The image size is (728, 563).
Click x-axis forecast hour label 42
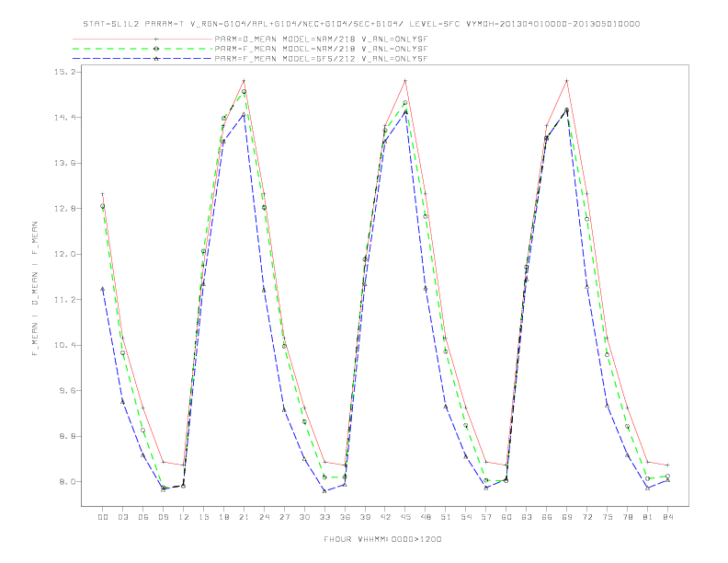tap(385, 517)
